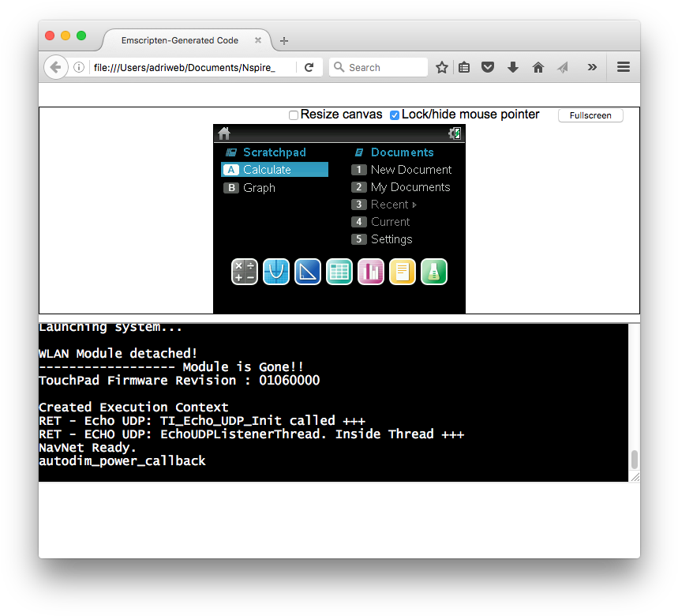
Task: Open the hamburger menu
Action: [623, 67]
